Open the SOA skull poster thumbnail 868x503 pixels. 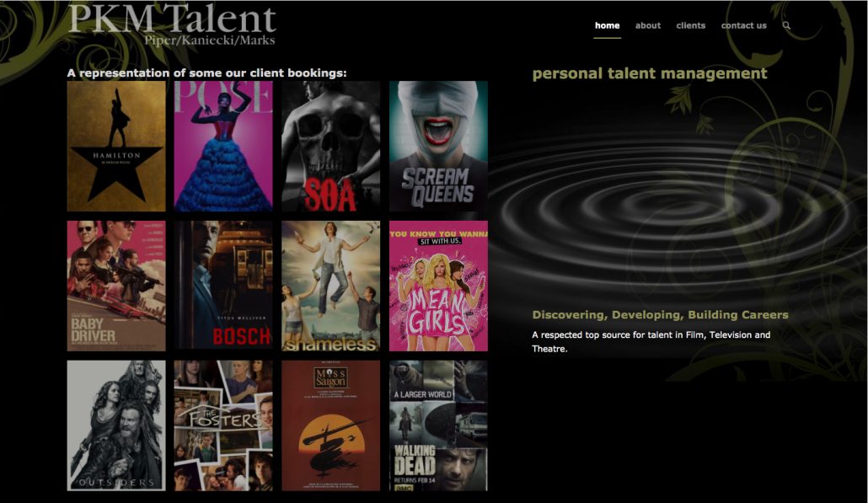pyautogui.click(x=331, y=146)
